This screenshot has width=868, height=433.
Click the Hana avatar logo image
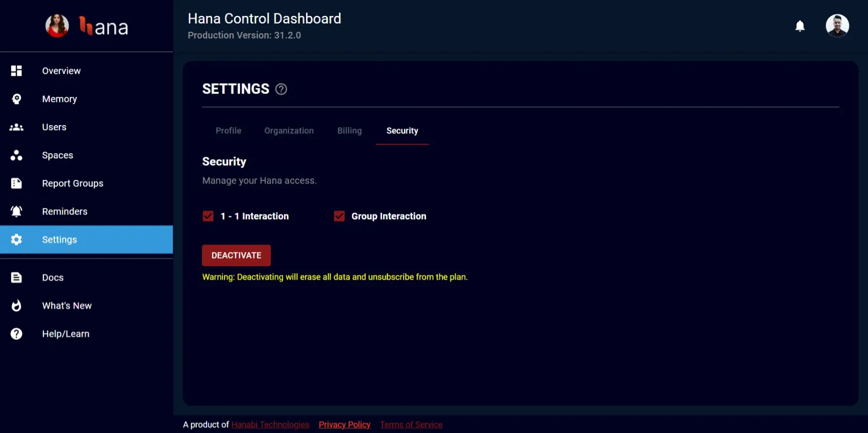coord(57,26)
